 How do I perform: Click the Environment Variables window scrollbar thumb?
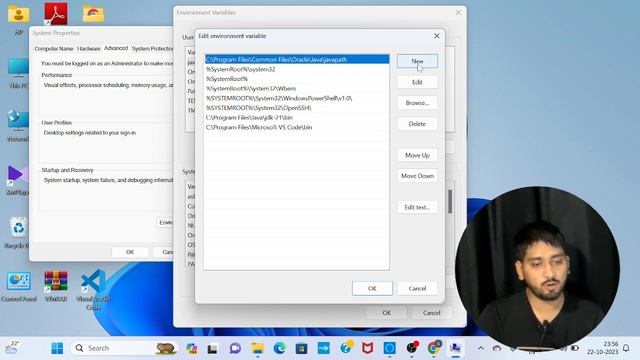450,202
